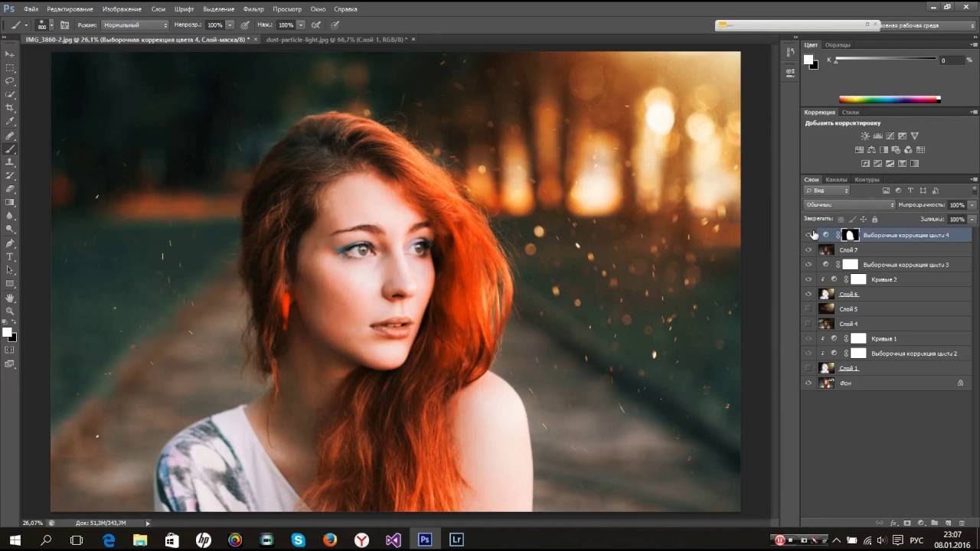Open the Фильтр menu
980x551 pixels.
[253, 9]
